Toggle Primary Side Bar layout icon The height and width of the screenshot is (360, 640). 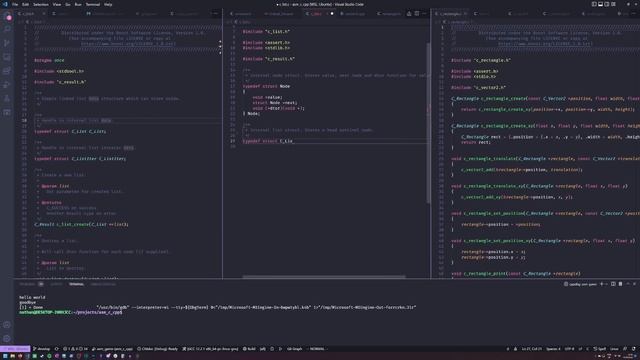click(x=594, y=4)
